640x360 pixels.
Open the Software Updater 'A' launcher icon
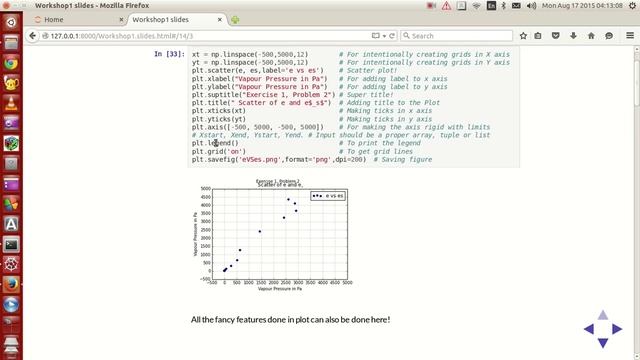[x=11, y=224]
